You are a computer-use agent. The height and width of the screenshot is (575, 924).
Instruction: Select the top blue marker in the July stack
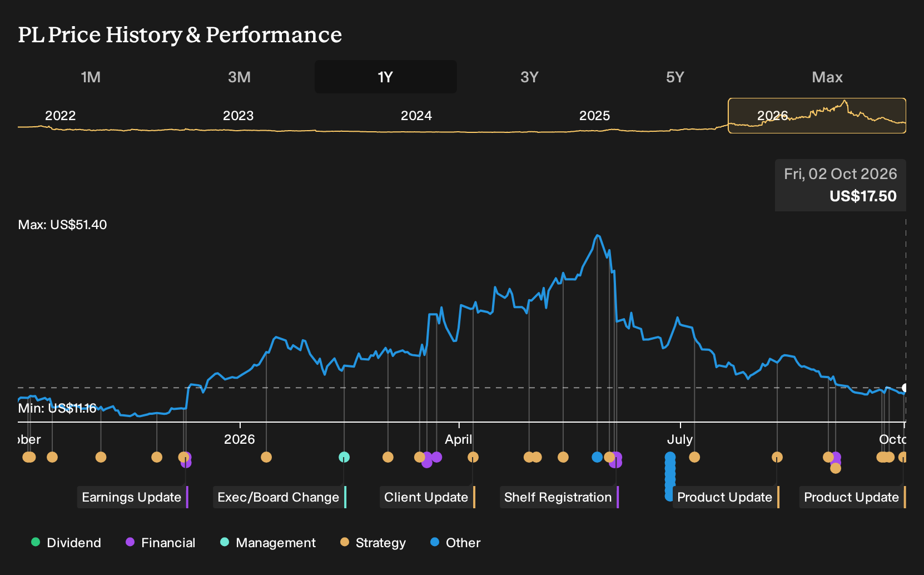(x=670, y=457)
